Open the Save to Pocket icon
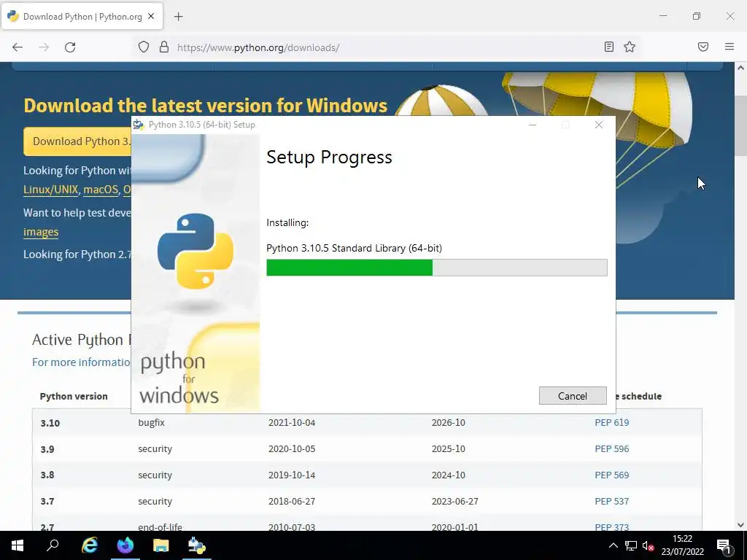The height and width of the screenshot is (560, 747). click(703, 47)
